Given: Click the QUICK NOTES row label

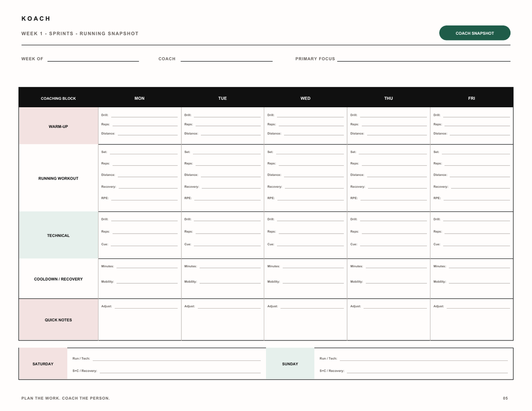Looking at the screenshot, I should pyautogui.click(x=58, y=320).
